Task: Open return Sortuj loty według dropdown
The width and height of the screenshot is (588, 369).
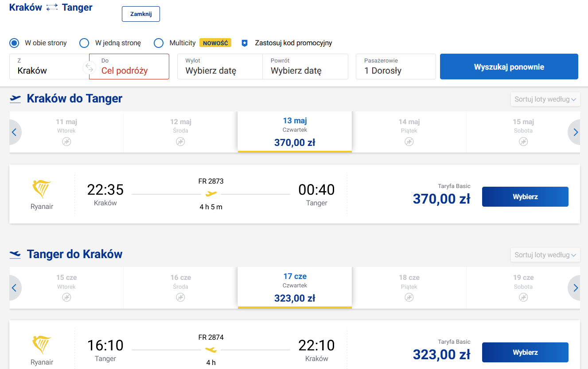Action: 545,255
